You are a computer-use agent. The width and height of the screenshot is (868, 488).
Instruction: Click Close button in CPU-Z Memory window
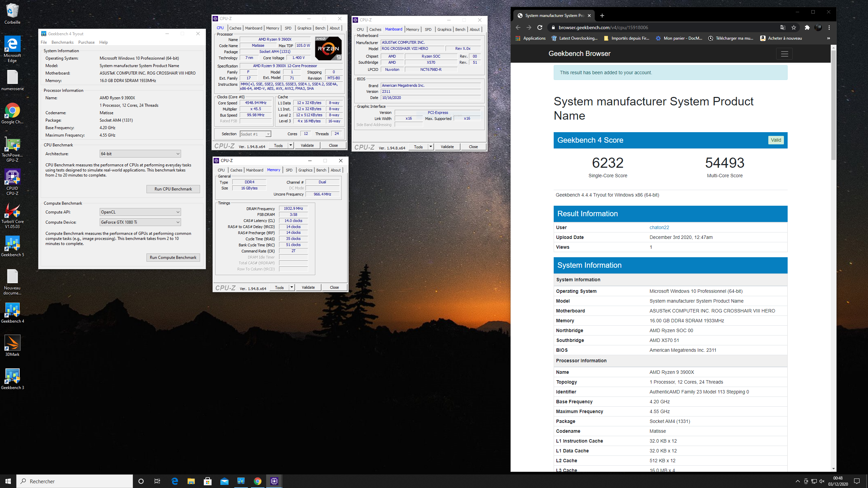tap(334, 287)
